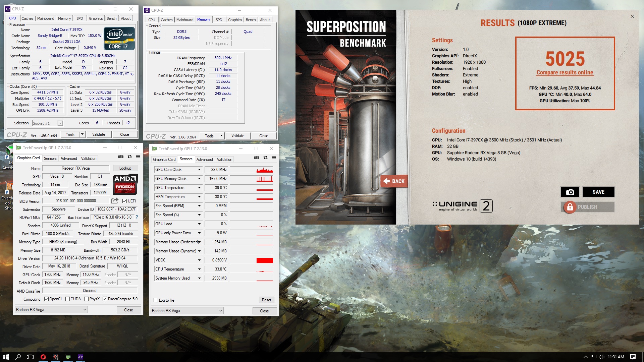Click the Driver Version field in GPU-Z
Image resolution: width=644 pixels, height=362 pixels.
pos(90,258)
